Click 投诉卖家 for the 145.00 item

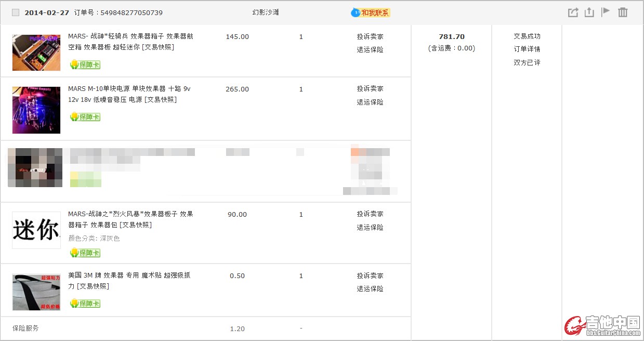pos(370,37)
